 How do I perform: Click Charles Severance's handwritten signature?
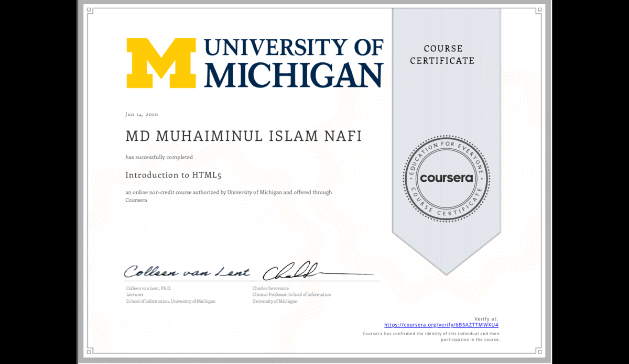(318, 271)
